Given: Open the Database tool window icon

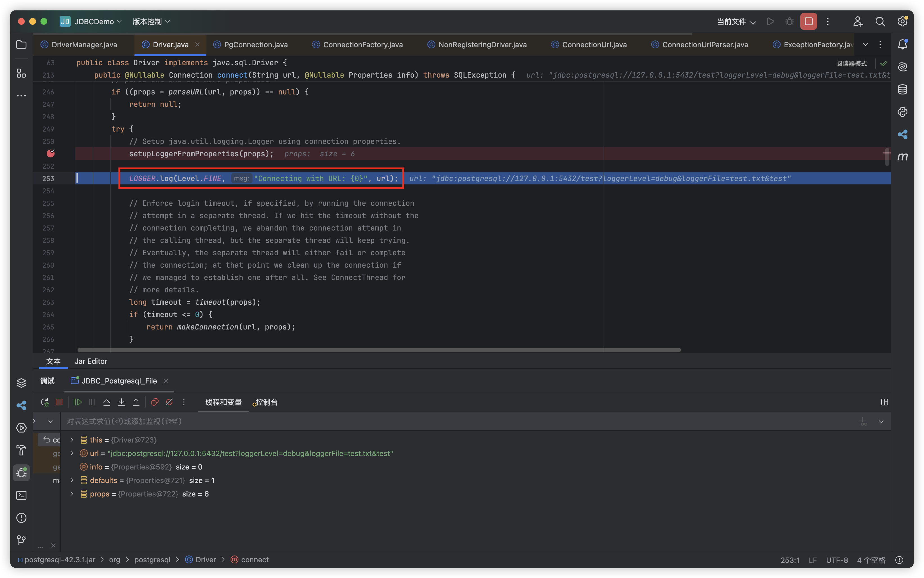Looking at the screenshot, I should [902, 89].
